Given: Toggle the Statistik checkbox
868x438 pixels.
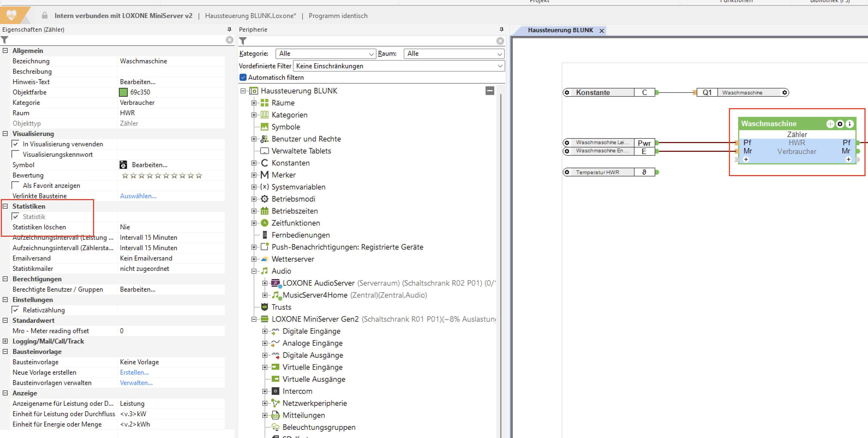Looking at the screenshot, I should 16,217.
